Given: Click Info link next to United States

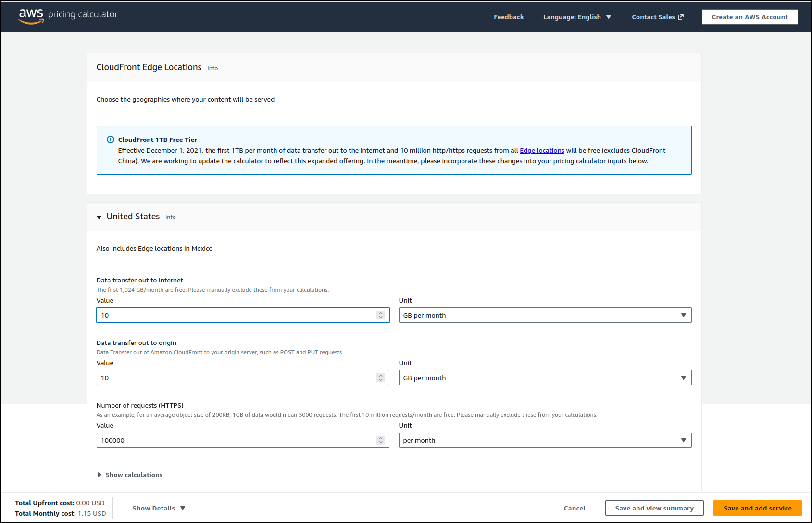Looking at the screenshot, I should [x=171, y=217].
